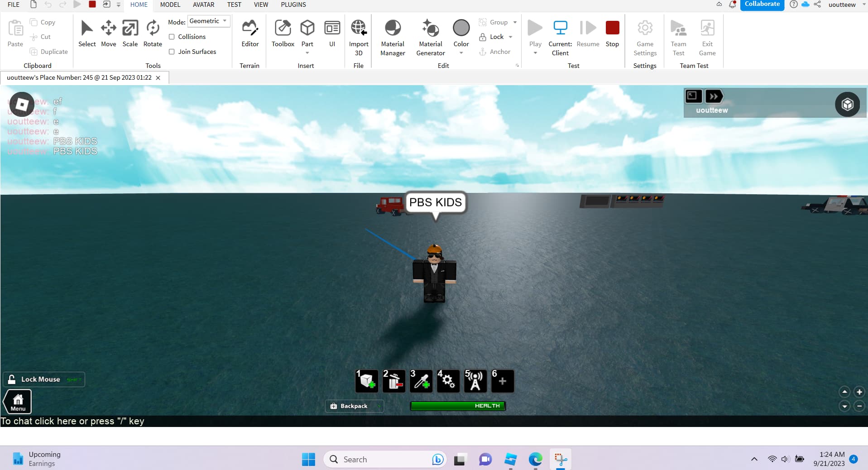868x470 pixels.
Task: Open the Toolbox panel
Action: (283, 33)
